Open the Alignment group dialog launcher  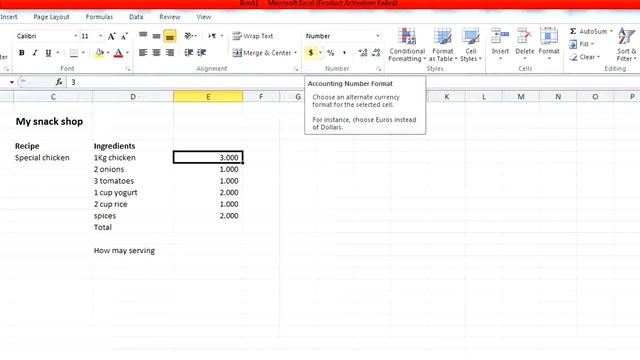click(x=296, y=69)
